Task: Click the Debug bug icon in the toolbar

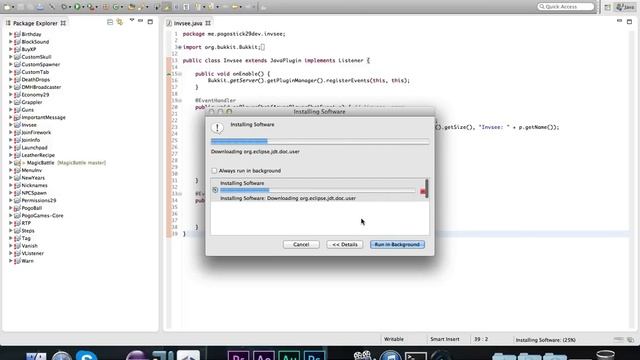Action: 64,7
